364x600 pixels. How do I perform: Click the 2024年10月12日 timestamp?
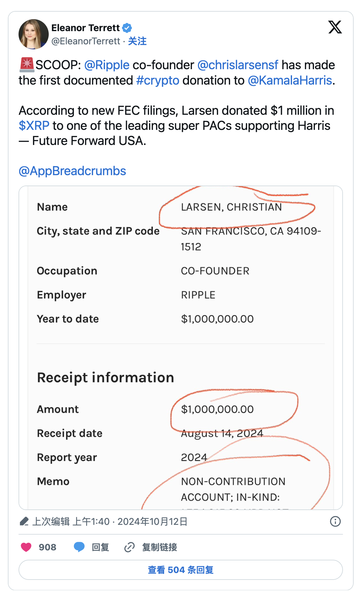tap(152, 521)
